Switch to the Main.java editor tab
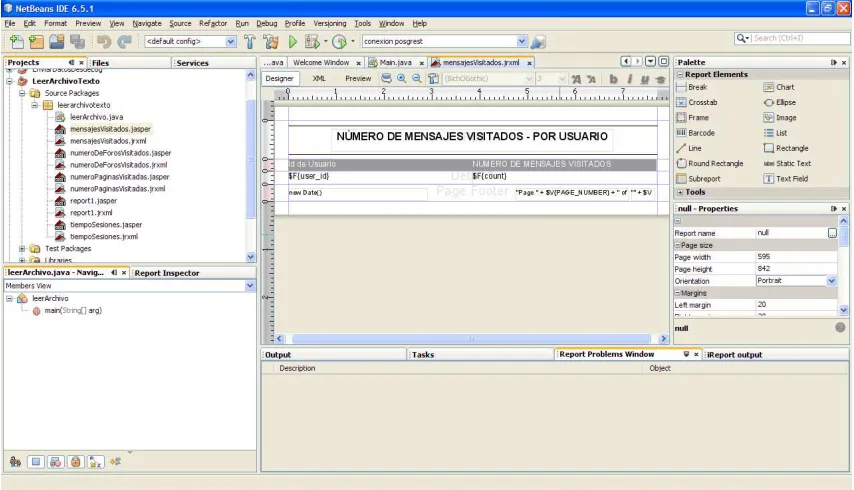Screen dimensions: 854x490 pyautogui.click(x=395, y=63)
